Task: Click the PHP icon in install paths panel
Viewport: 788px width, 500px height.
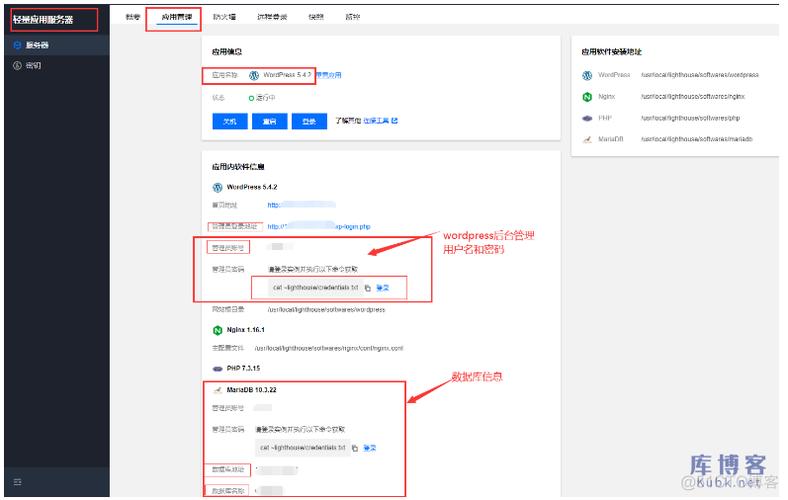Action: (587, 119)
